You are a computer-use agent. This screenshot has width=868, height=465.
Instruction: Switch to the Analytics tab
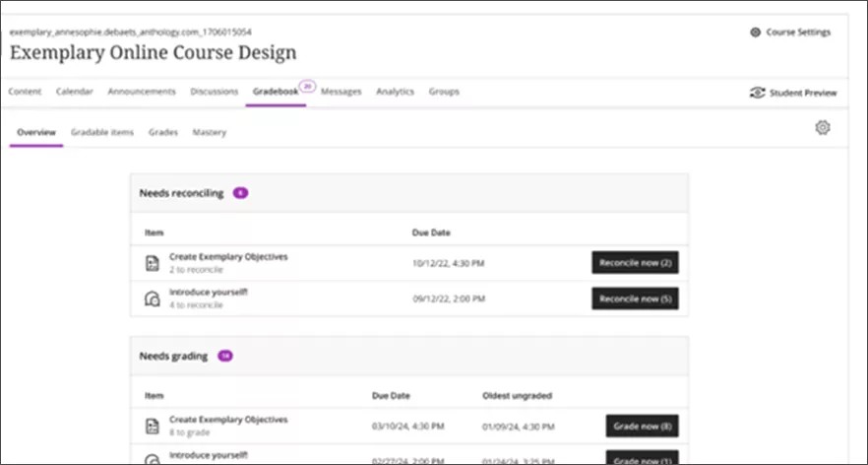click(395, 92)
